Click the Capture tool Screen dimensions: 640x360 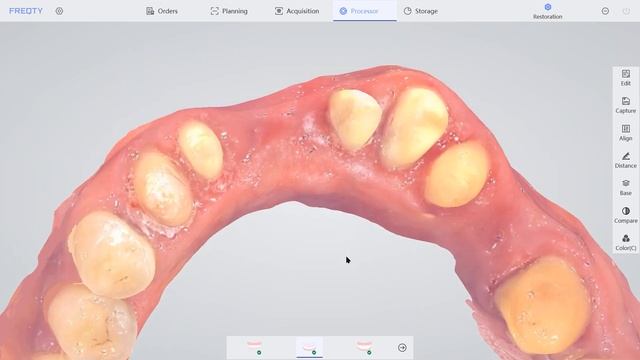pos(626,105)
